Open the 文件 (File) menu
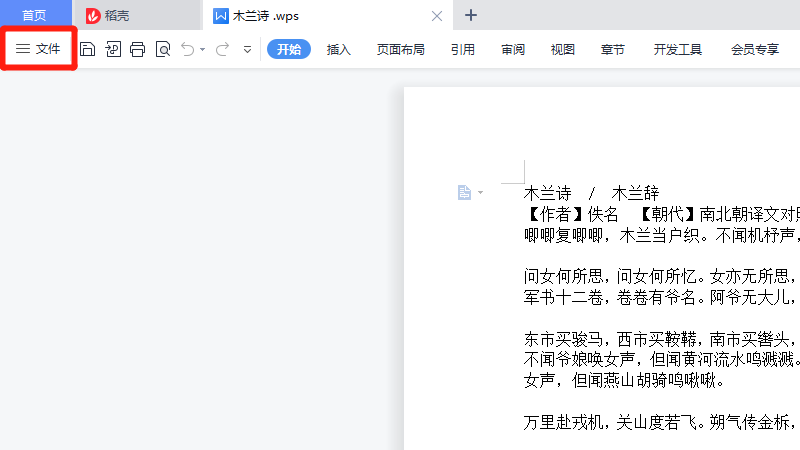The height and width of the screenshot is (450, 800). (38, 49)
